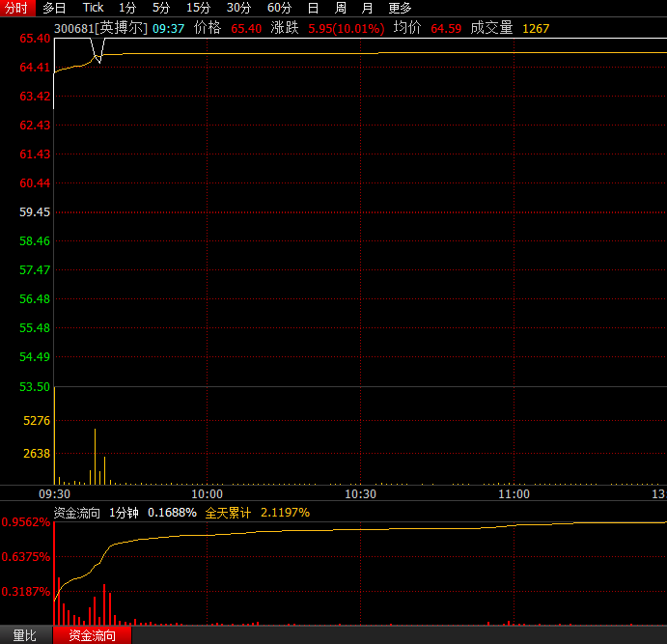This screenshot has width=667, height=644.
Task: Switch to the 周 weekly chart
Action: (x=341, y=8)
